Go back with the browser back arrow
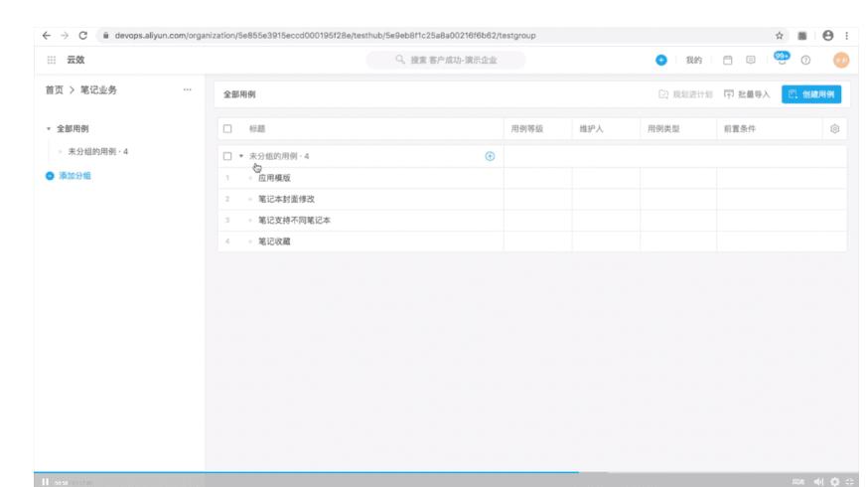This screenshot has height=487, width=868. pyautogui.click(x=47, y=36)
